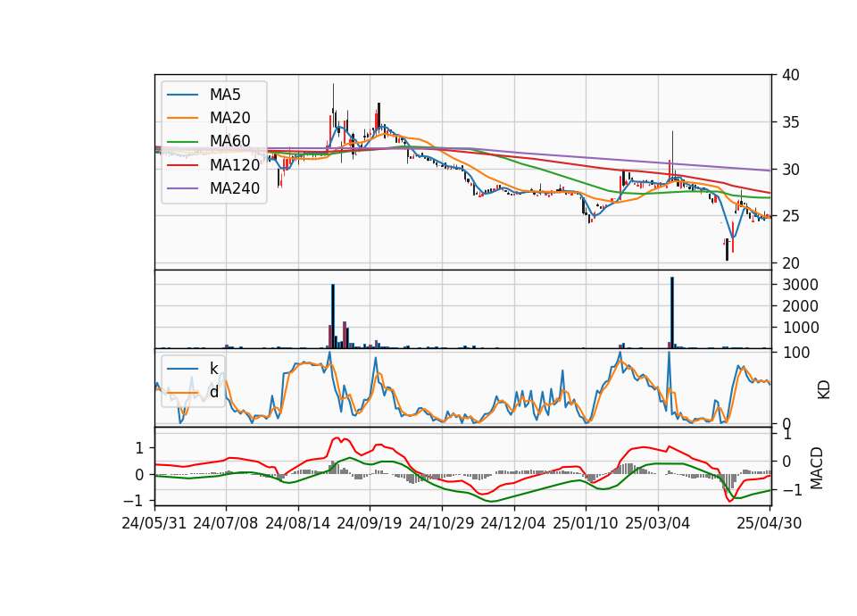The image size is (857, 616).
Task: Click the price axis value 40
Action: pyautogui.click(x=790, y=75)
